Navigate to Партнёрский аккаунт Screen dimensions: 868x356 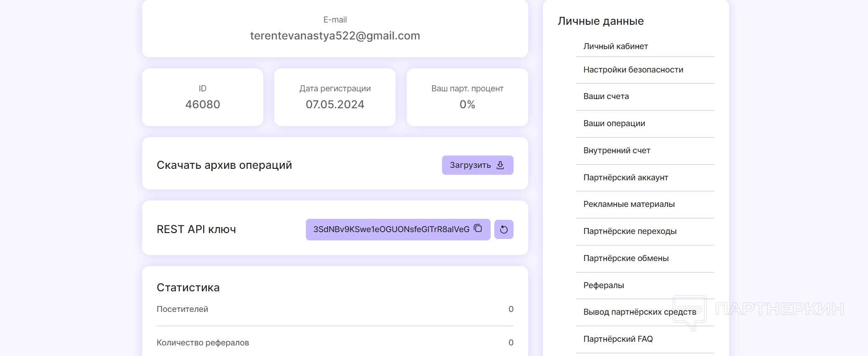pyautogui.click(x=625, y=178)
